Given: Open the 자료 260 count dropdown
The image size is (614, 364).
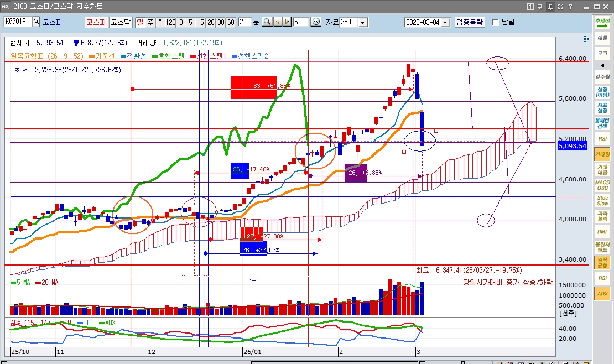Looking at the screenshot, I should (x=363, y=22).
